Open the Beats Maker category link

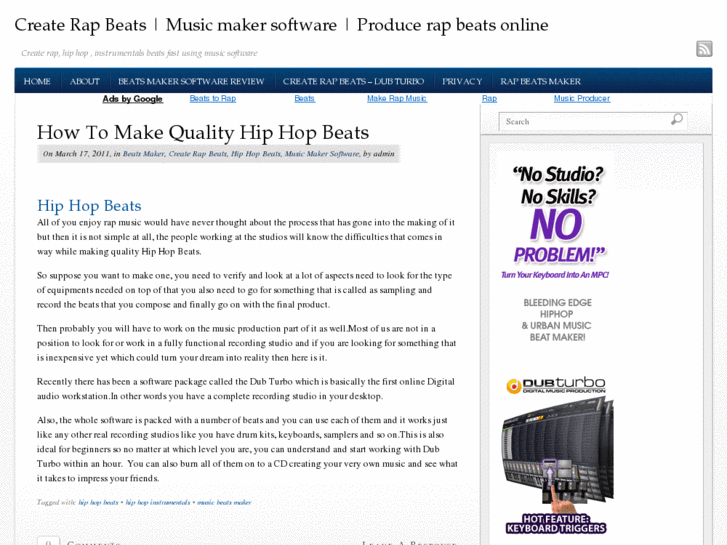pyautogui.click(x=143, y=154)
